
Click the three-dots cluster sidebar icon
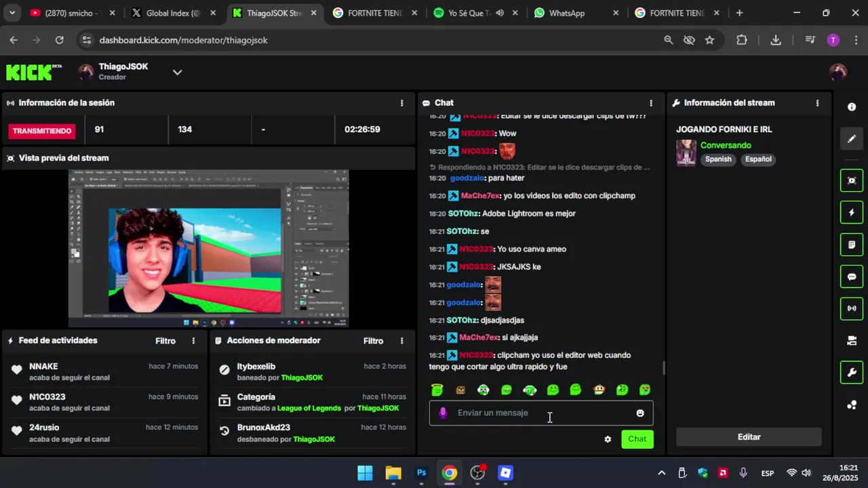tap(852, 405)
